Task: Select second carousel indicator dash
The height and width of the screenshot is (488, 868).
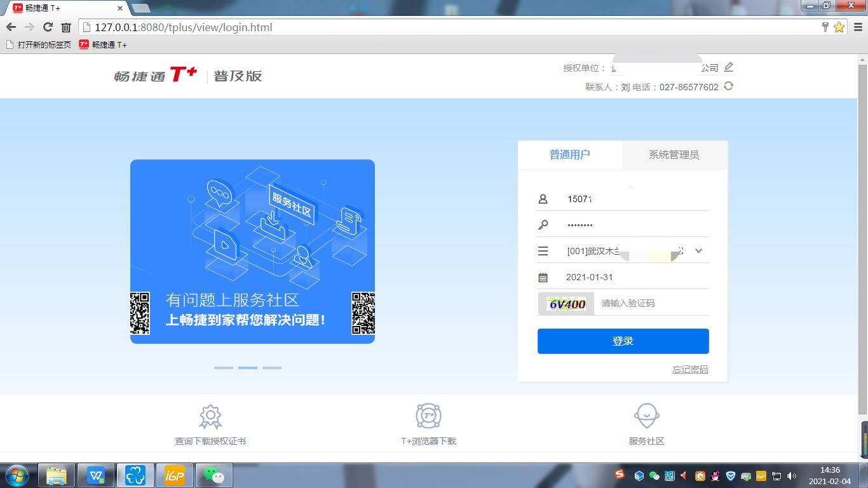Action: (x=248, y=367)
